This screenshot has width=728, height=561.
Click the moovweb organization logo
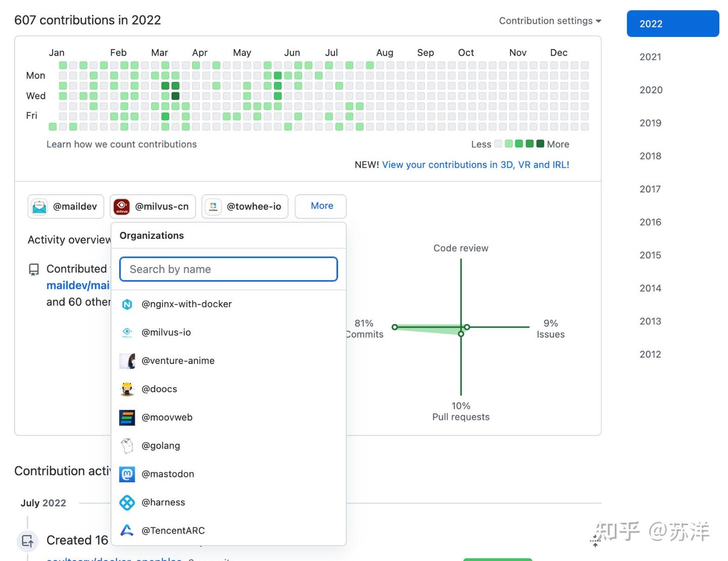[x=127, y=417]
